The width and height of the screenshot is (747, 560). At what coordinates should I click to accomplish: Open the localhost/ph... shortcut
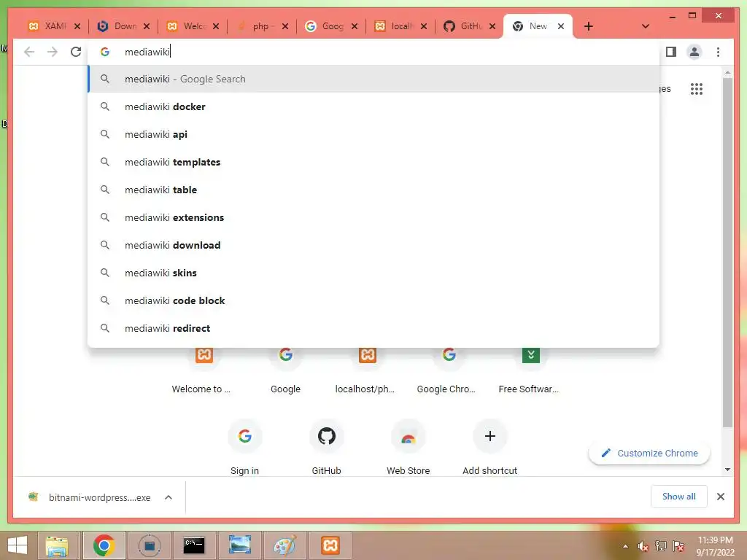pyautogui.click(x=368, y=371)
